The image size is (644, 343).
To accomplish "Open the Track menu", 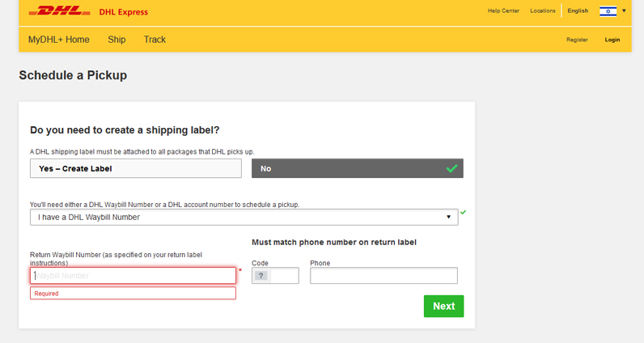I will click(155, 40).
